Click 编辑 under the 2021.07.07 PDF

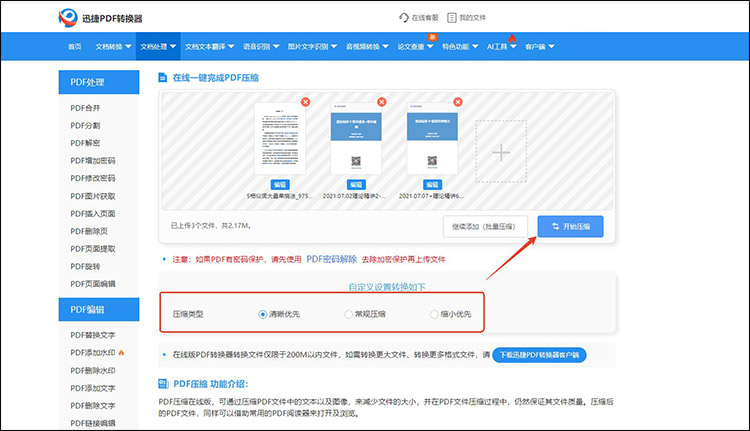(432, 185)
